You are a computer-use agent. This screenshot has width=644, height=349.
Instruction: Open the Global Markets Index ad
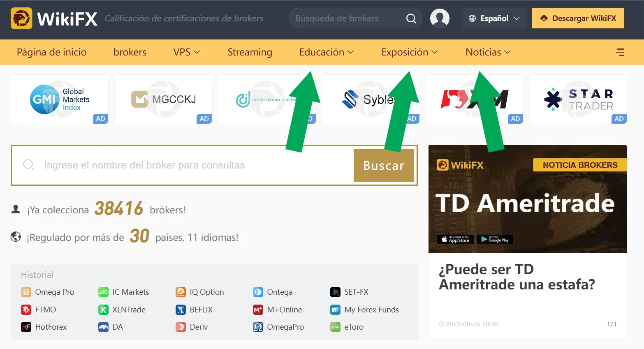point(60,99)
